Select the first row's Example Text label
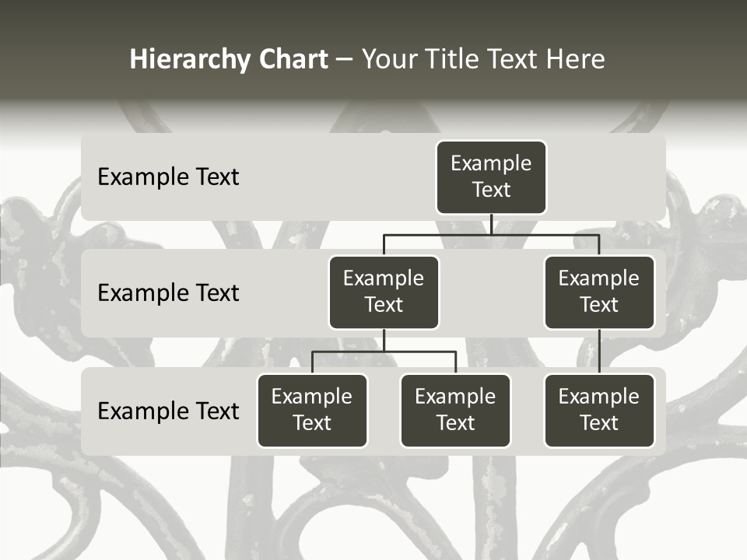 168,177
